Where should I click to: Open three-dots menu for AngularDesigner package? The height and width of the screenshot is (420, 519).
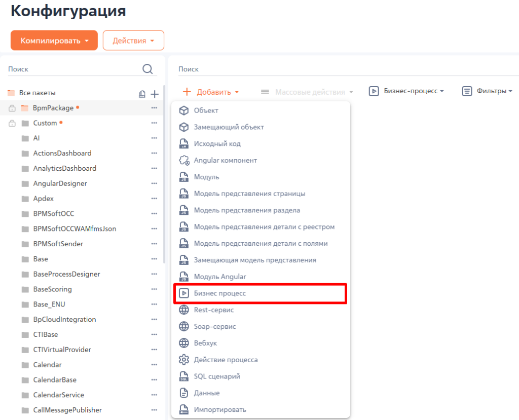point(154,183)
